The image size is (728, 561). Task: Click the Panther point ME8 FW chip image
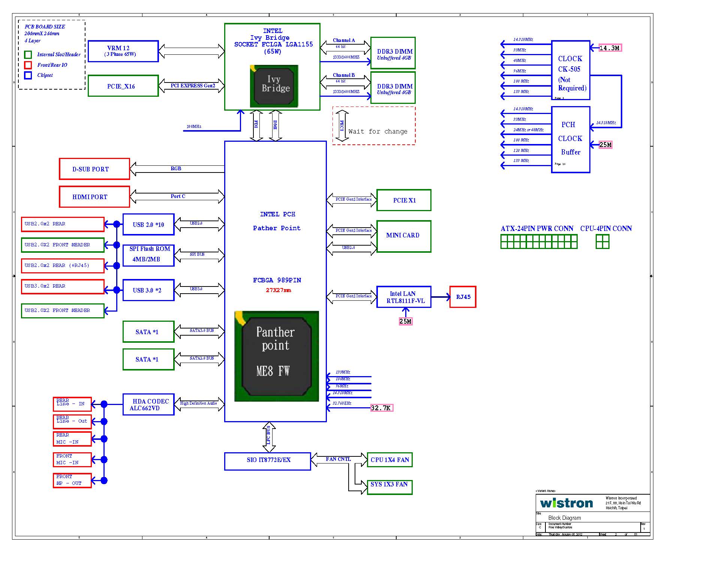tap(276, 356)
